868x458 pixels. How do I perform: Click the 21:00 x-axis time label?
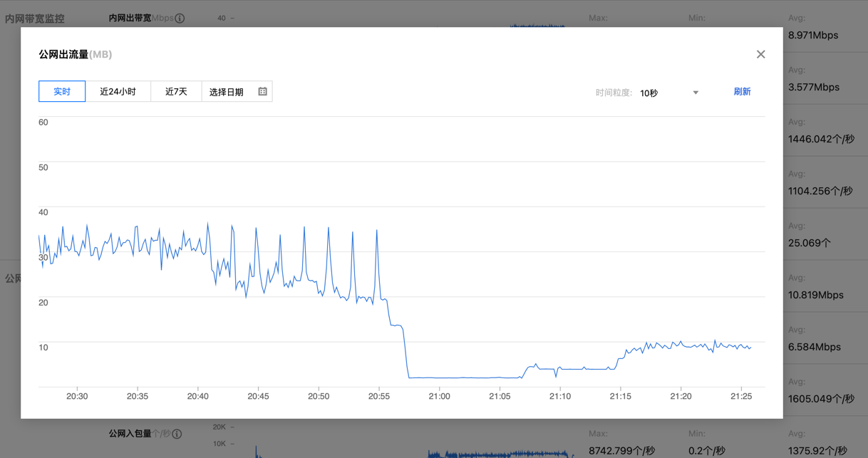point(440,396)
